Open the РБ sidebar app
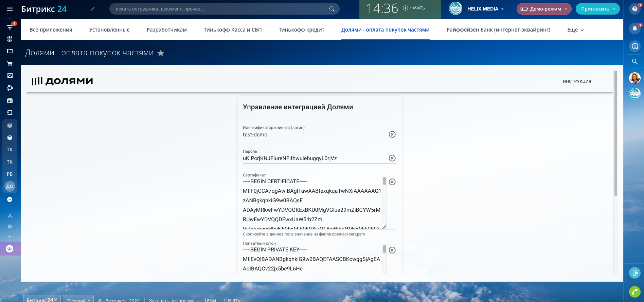 (10, 174)
